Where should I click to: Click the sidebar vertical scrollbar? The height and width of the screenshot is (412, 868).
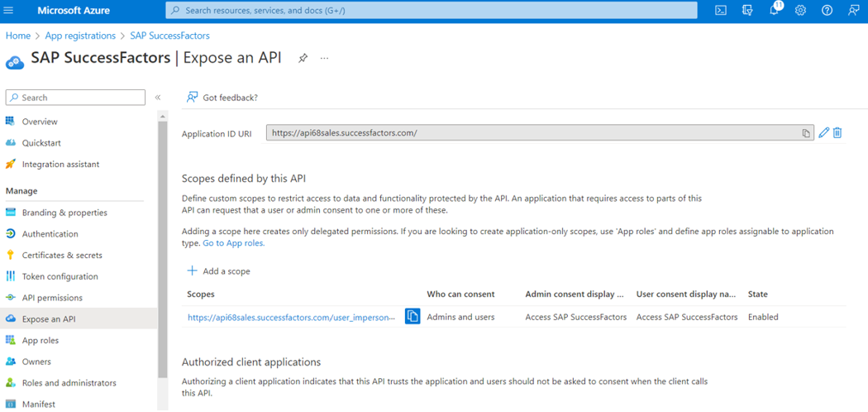click(x=162, y=249)
